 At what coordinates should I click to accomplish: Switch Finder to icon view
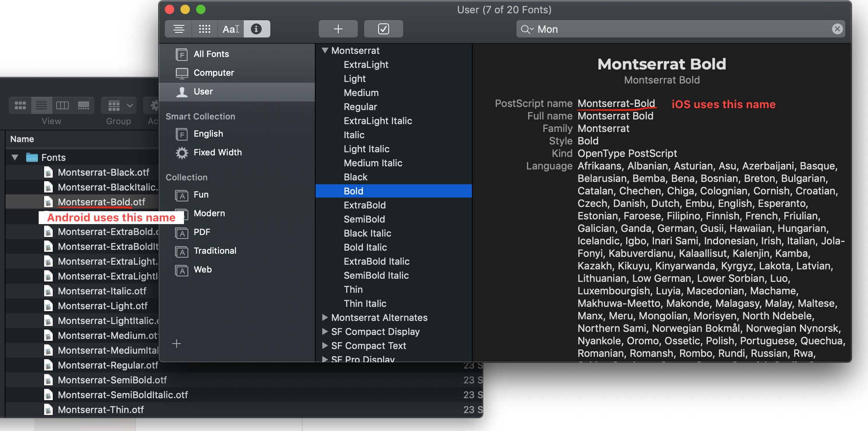(20, 105)
